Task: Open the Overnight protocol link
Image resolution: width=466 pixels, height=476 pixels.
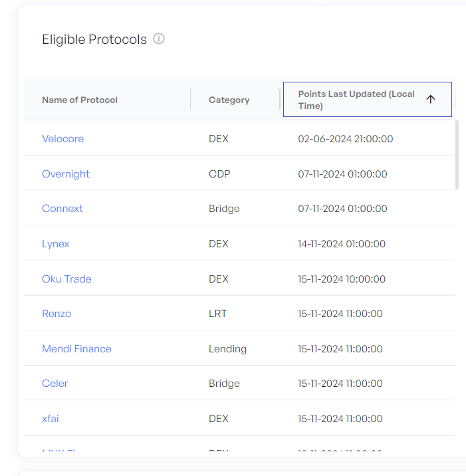Action: 66,174
